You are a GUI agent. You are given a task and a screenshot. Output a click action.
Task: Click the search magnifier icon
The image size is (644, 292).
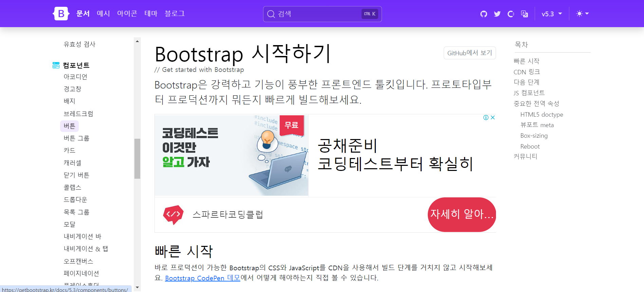pyautogui.click(x=271, y=14)
